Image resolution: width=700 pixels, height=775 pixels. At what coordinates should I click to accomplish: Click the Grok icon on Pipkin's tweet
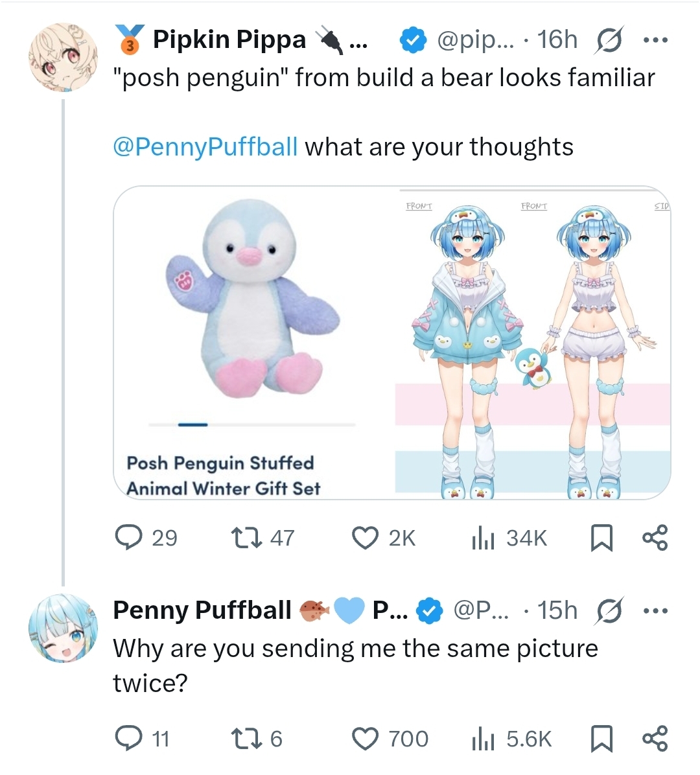(x=608, y=40)
